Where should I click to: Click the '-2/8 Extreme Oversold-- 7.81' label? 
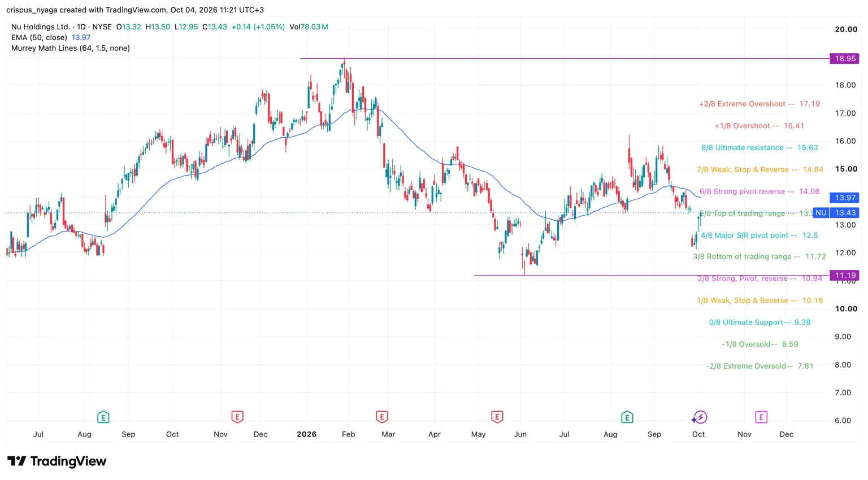point(759,366)
